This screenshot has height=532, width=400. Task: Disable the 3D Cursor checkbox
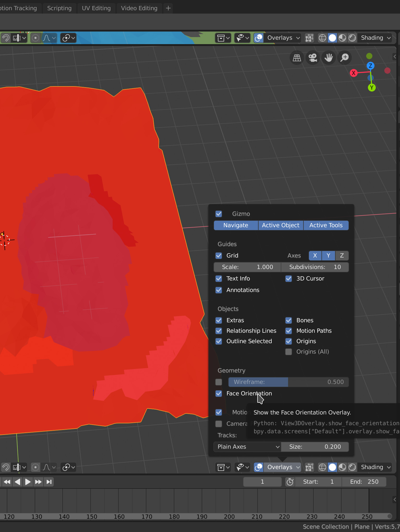[x=289, y=278]
